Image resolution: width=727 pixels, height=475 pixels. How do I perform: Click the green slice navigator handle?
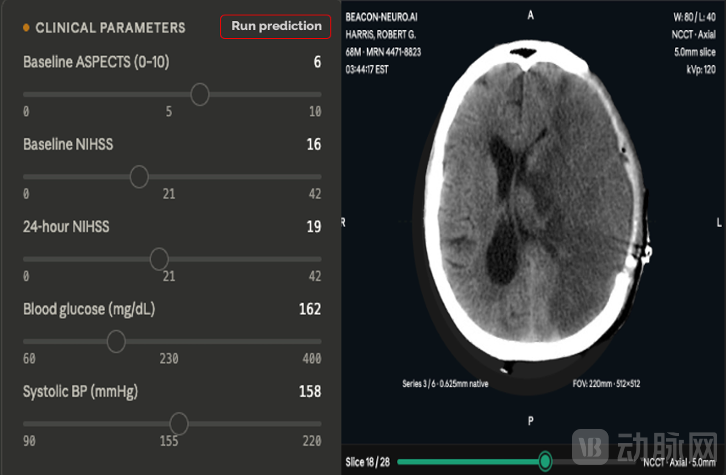tap(545, 461)
